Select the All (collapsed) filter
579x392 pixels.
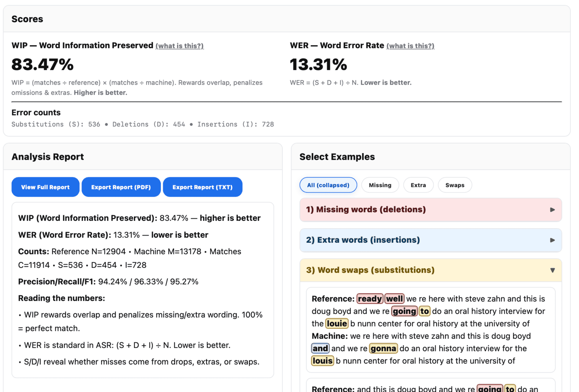pyautogui.click(x=328, y=185)
